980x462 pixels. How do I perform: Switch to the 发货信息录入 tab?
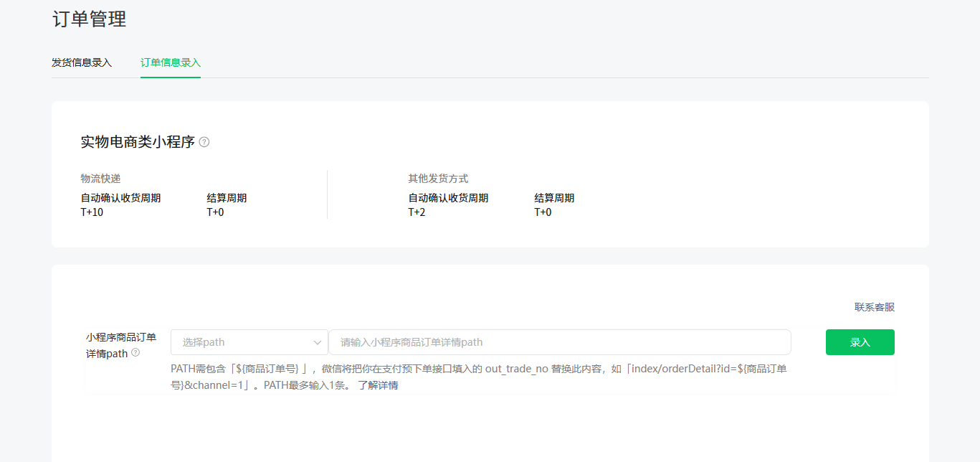click(82, 62)
